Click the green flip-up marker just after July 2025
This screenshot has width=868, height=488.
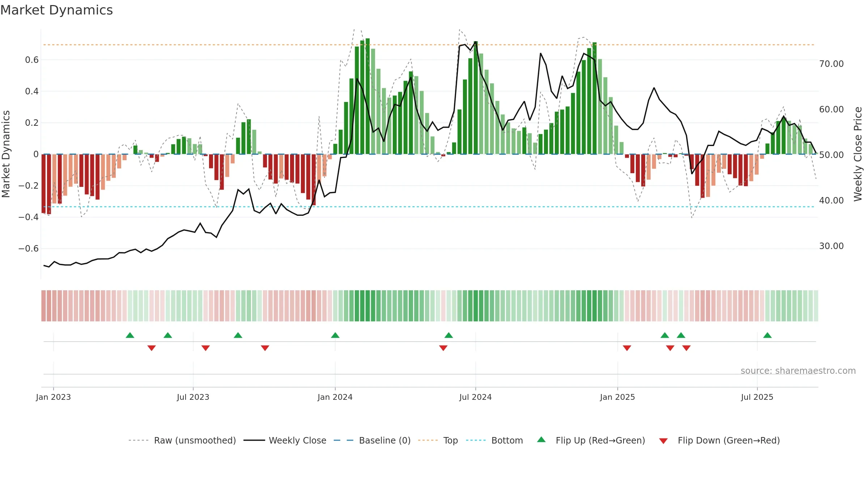coord(767,335)
